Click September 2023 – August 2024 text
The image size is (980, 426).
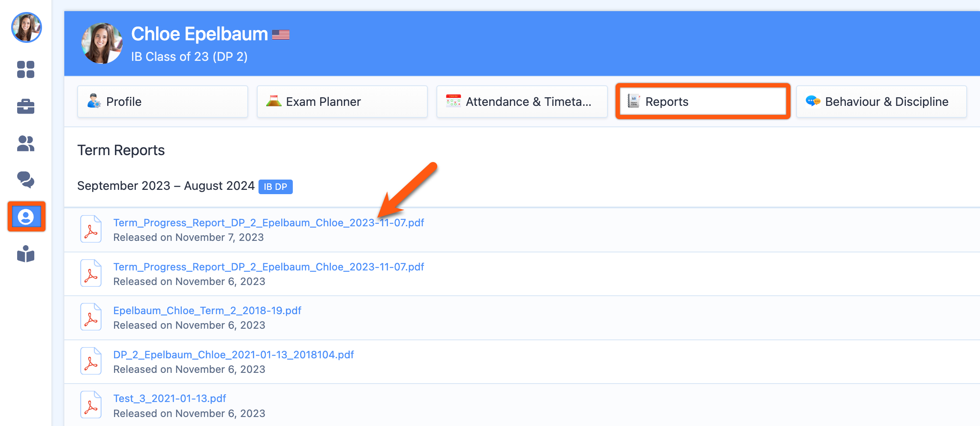pos(166,186)
